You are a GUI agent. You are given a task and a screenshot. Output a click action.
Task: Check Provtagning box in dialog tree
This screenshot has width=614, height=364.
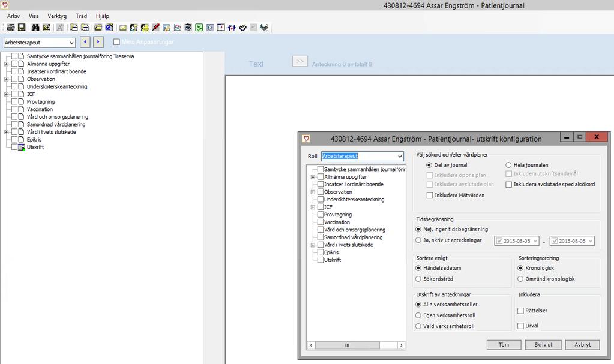pyautogui.click(x=321, y=215)
